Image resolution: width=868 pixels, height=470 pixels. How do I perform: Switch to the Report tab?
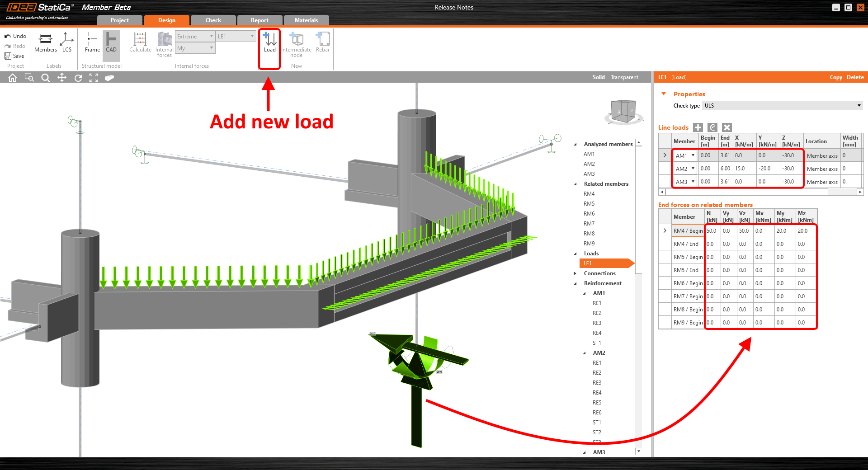(x=260, y=20)
